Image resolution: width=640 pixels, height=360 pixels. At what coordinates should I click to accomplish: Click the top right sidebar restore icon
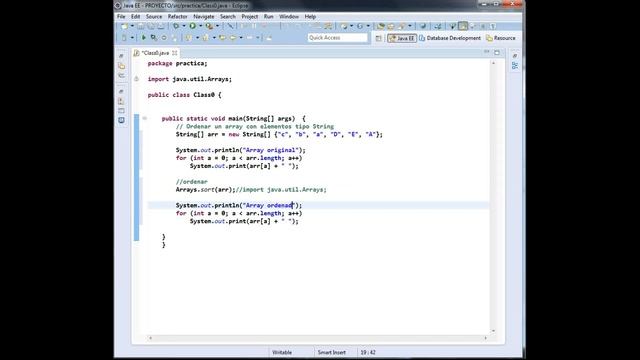tap(515, 56)
